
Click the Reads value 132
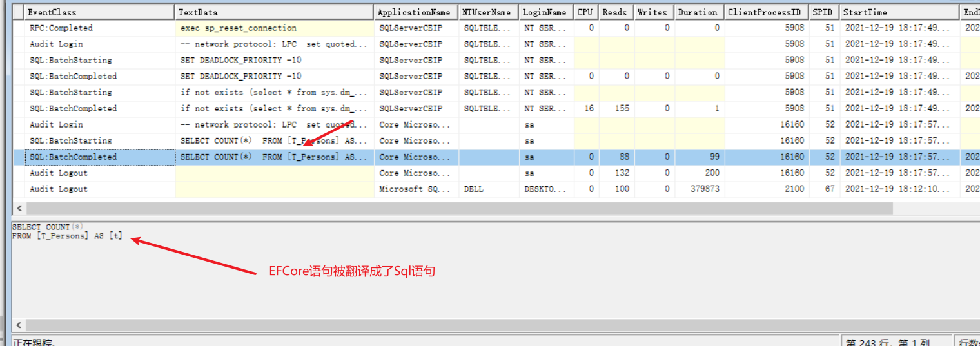click(x=622, y=173)
